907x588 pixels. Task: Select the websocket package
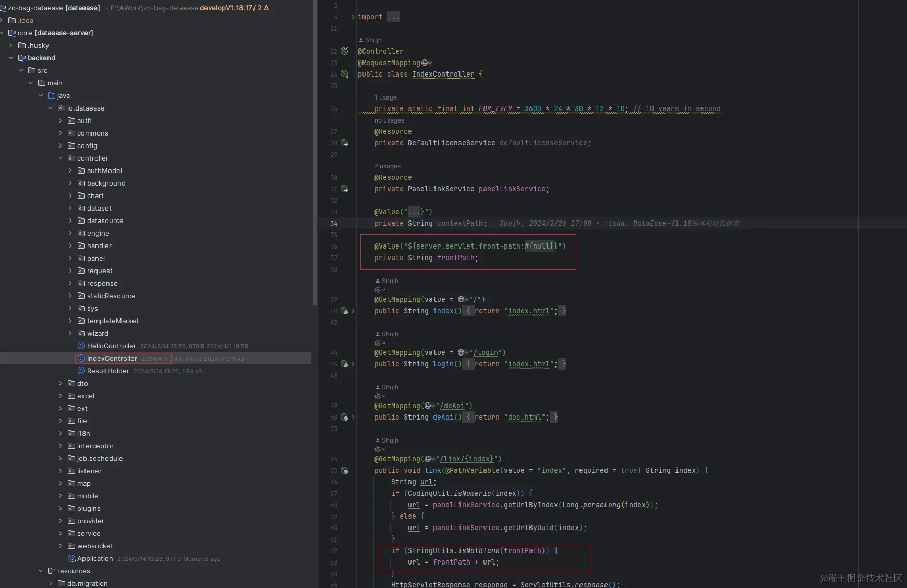[155, 546]
